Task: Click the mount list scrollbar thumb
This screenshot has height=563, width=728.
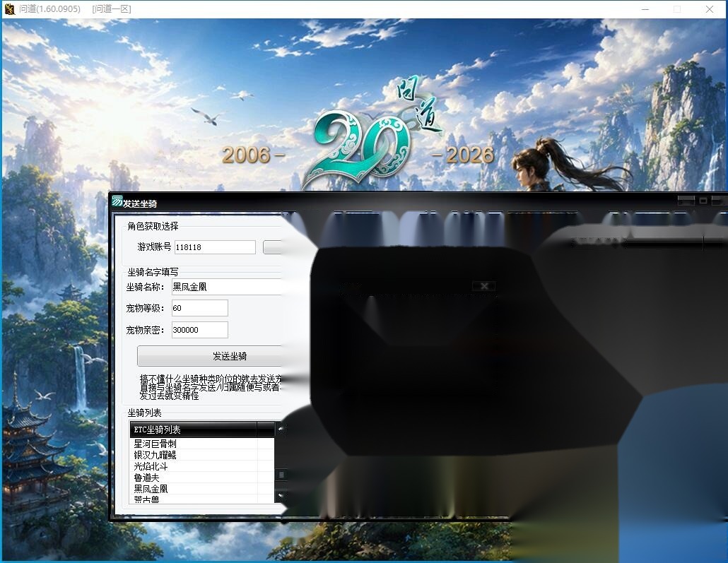Action: click(x=281, y=475)
